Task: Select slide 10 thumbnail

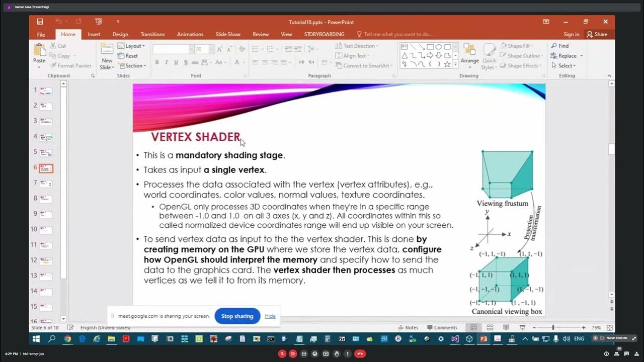Action: coord(46,230)
